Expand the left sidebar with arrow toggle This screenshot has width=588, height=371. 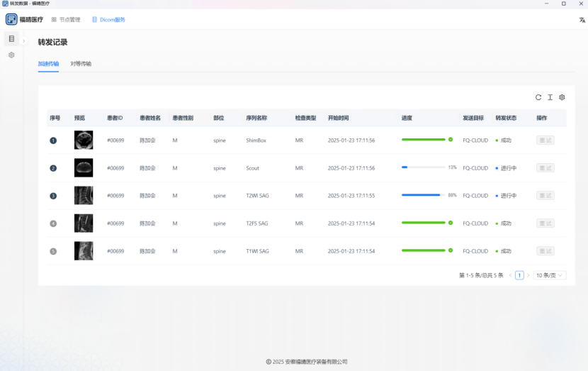[23, 40]
